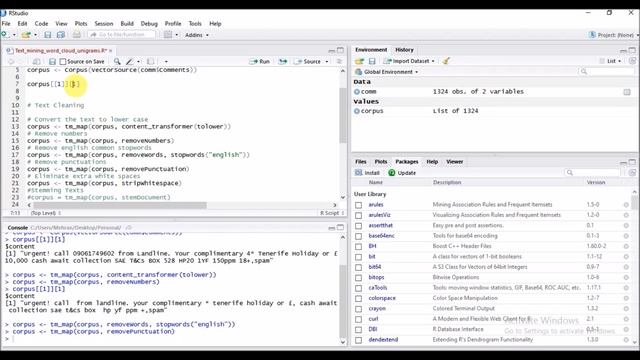
Task: View comm data with the table icon
Action: (627, 92)
